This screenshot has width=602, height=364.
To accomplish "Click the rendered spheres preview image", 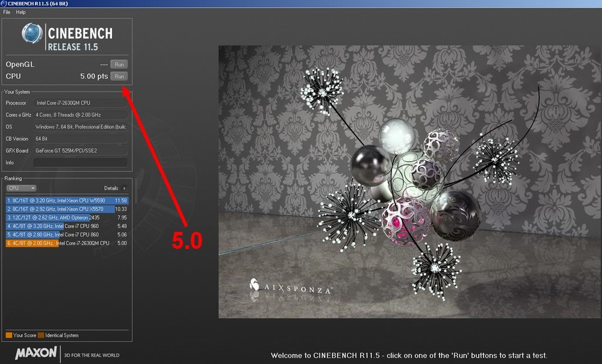I will [x=409, y=180].
